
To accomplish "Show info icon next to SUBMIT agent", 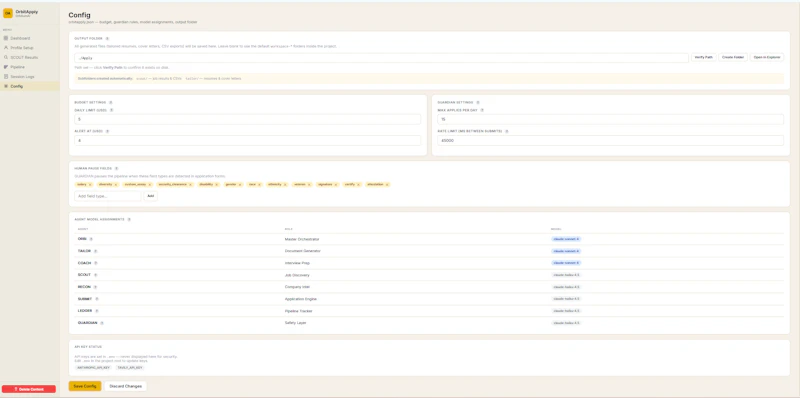I will tap(97, 299).
